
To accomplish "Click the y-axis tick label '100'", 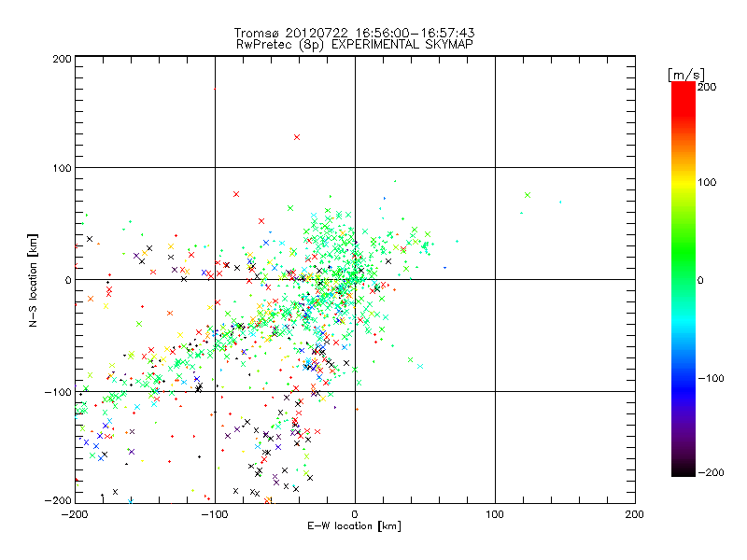I will pos(62,168).
